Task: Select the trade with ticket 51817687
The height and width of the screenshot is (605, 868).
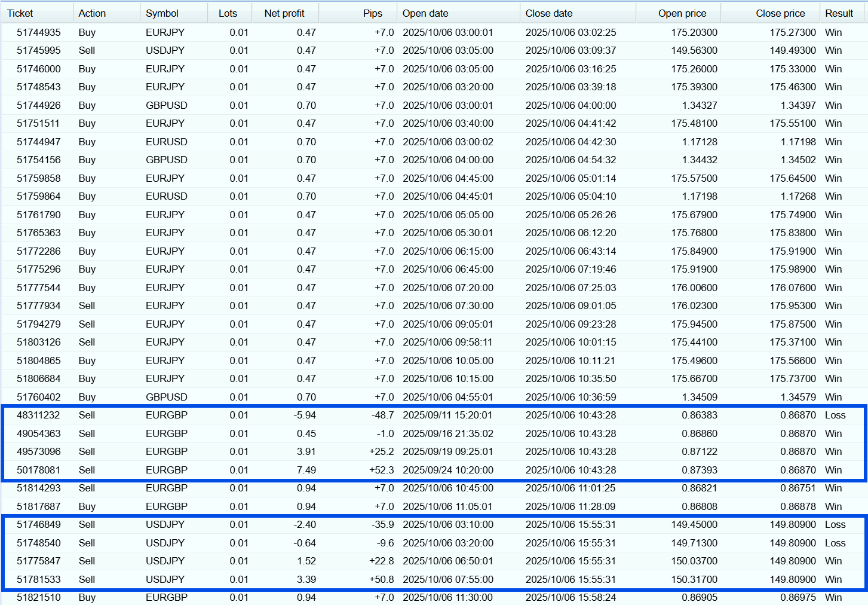Action: pyautogui.click(x=39, y=506)
